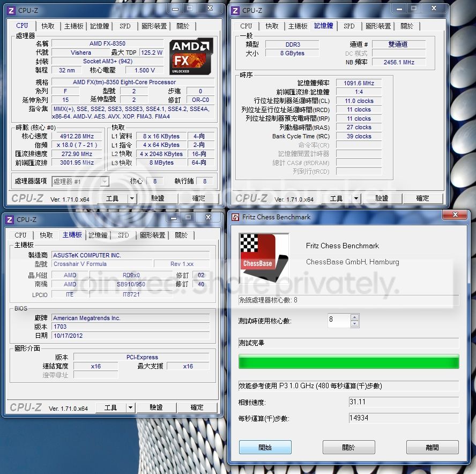
Task: Close the CPU-Z mainboard window
Action: 208,218
